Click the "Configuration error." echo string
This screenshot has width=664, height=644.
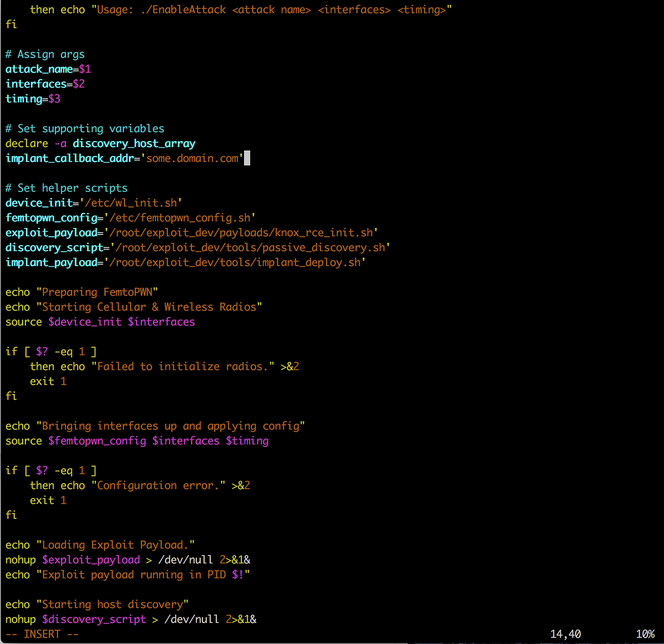tap(158, 486)
